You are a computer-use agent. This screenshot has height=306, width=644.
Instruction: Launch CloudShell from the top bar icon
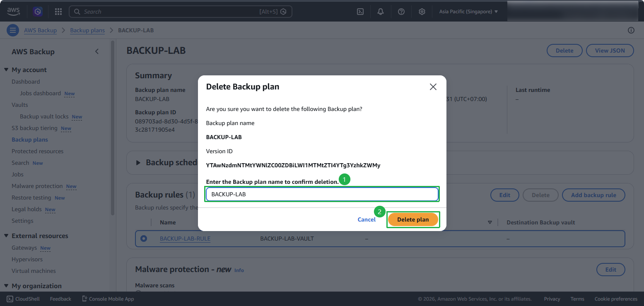click(x=360, y=12)
